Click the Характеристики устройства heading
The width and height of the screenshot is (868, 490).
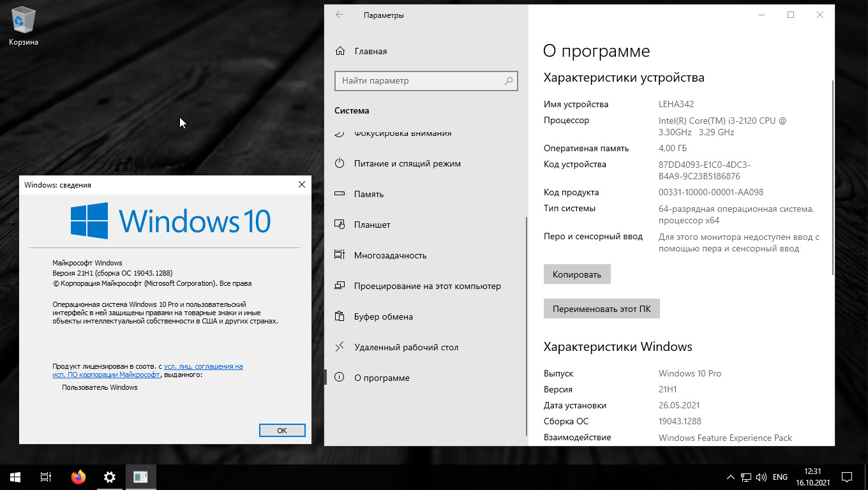tap(624, 78)
